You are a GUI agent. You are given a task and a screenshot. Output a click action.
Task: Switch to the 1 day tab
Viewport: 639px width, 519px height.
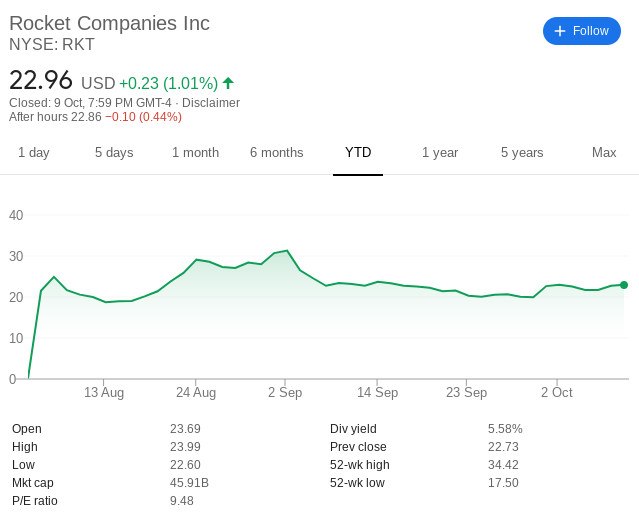tap(34, 152)
